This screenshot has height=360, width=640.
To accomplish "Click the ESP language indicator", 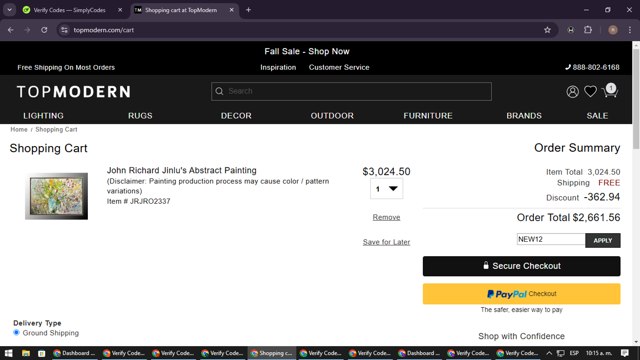I will pyautogui.click(x=574, y=353).
